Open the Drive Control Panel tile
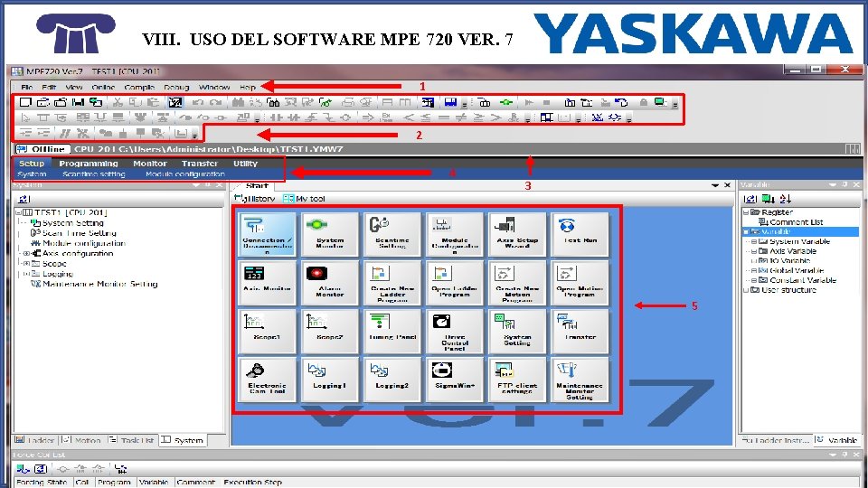Viewport: 868px width, 488px height. coord(455,332)
